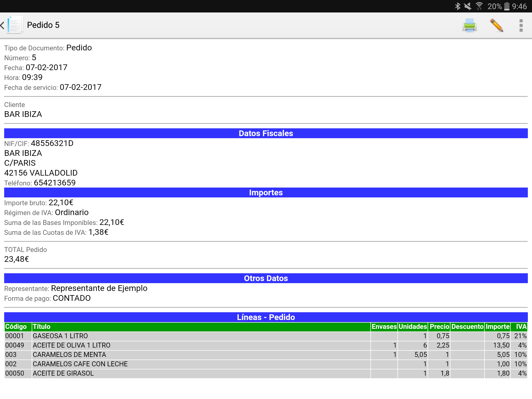
Task: Select the Importes section header
Action: click(266, 192)
